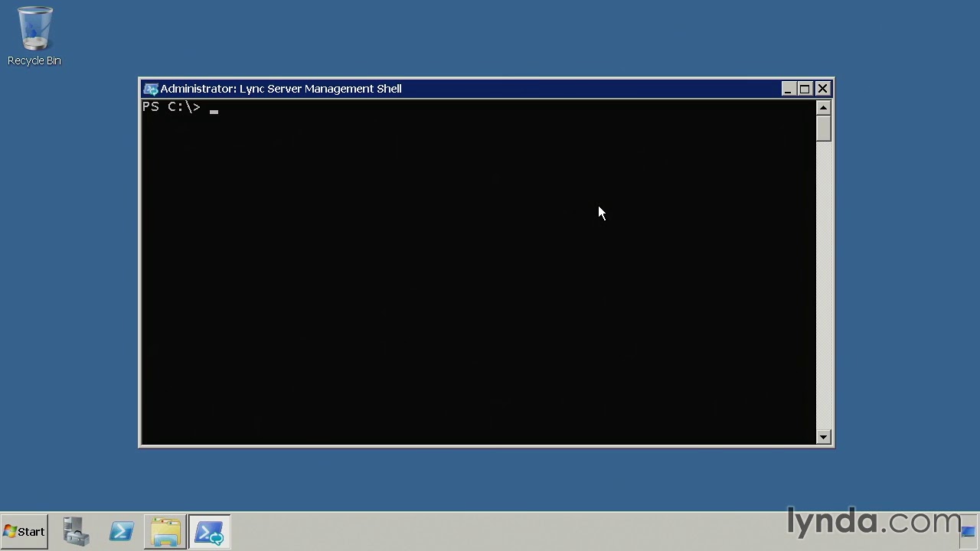980x551 pixels.
Task: Click the scrollbar down arrow in shell
Action: coord(824,437)
